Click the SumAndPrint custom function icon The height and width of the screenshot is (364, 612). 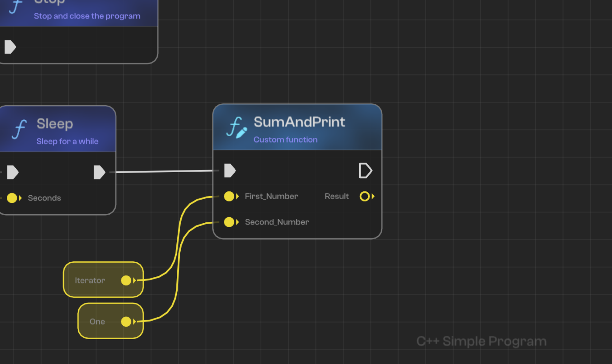(x=236, y=128)
